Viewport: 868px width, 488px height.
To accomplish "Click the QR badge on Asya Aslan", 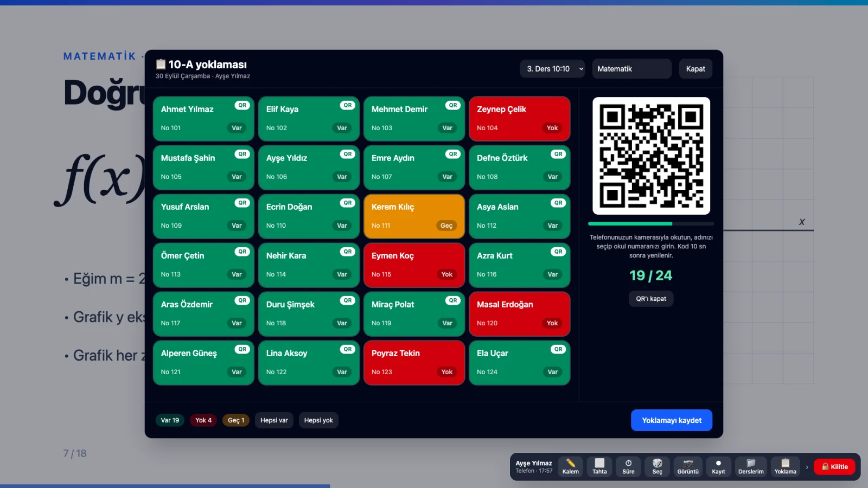I will pos(558,203).
